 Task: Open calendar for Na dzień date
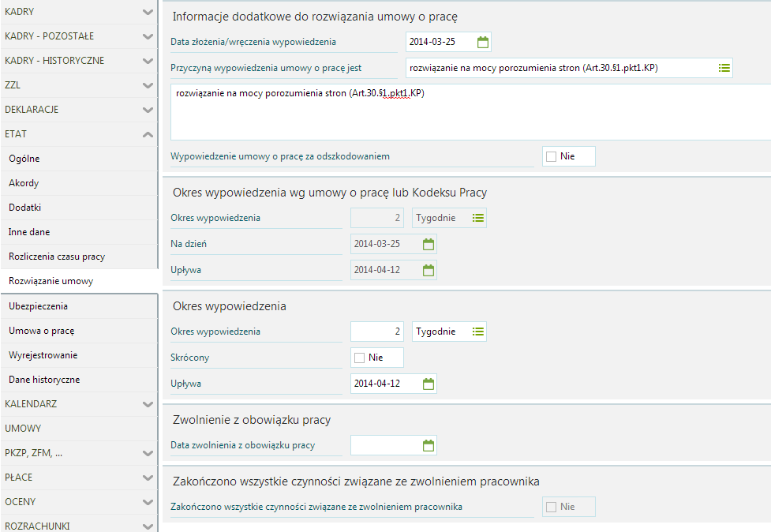[429, 244]
